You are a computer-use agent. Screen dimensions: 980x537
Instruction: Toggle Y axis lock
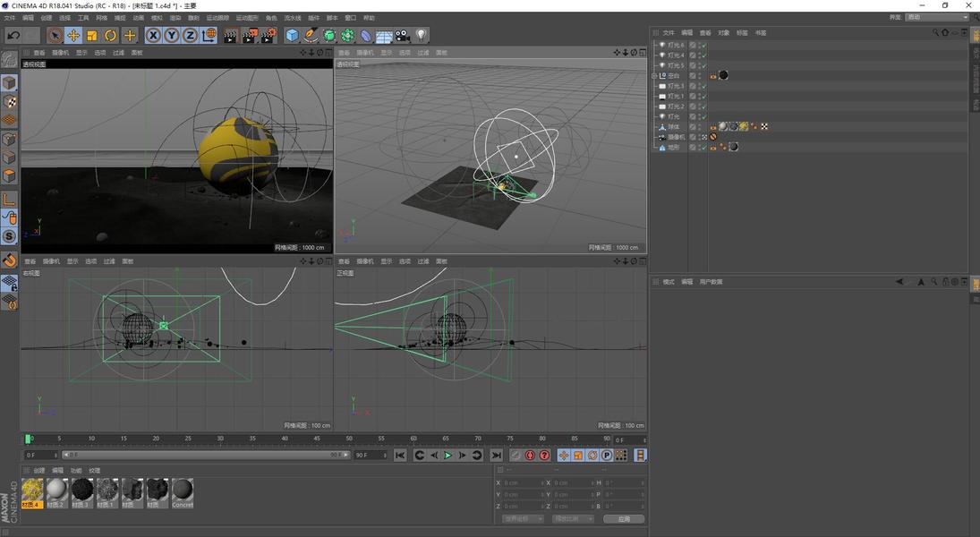[171, 35]
